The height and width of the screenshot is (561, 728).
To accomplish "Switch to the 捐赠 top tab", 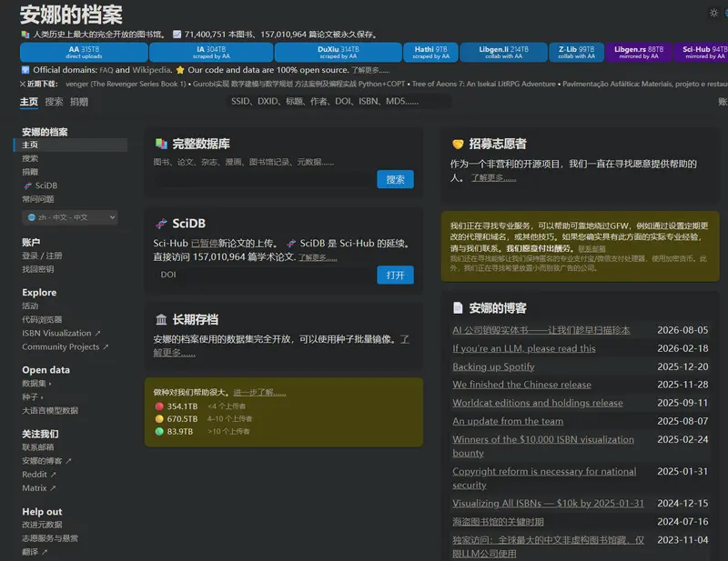I will pos(79,102).
